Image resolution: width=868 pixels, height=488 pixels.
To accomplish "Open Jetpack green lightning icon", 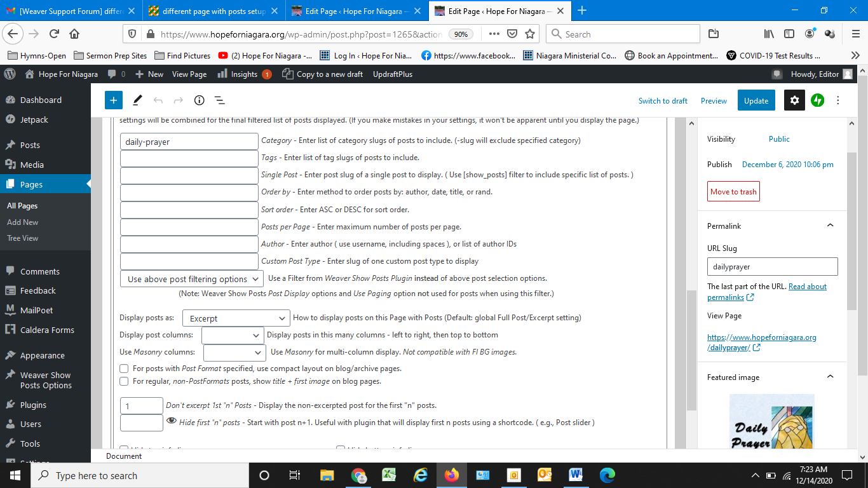I will click(818, 100).
